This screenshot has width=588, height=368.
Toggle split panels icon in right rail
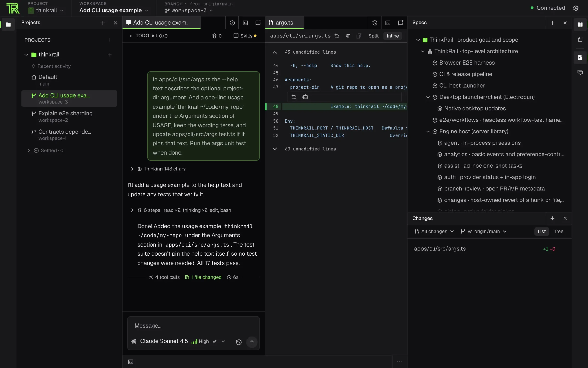(x=580, y=24)
